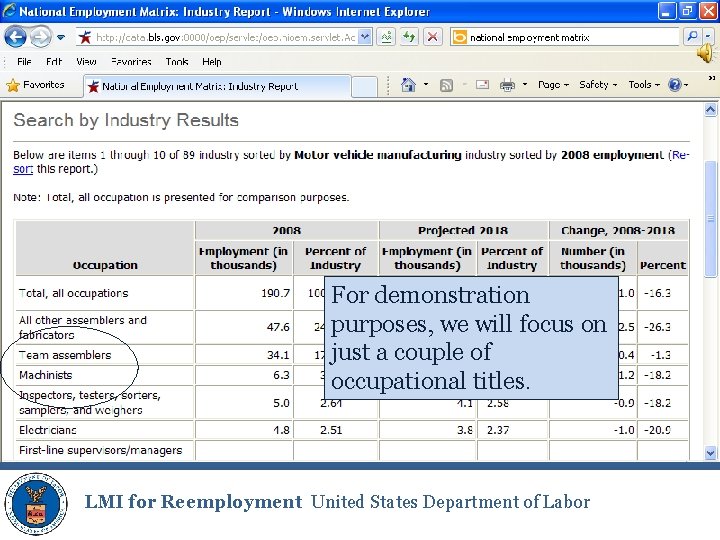Open the Tools menu in menu bar

point(177,62)
